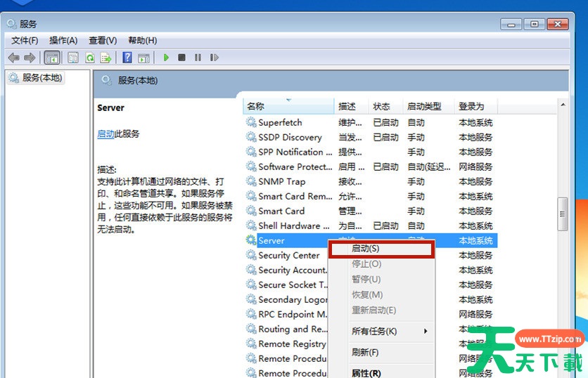588x378 pixels.
Task: Click the 启动 link to start service
Action: [x=106, y=133]
